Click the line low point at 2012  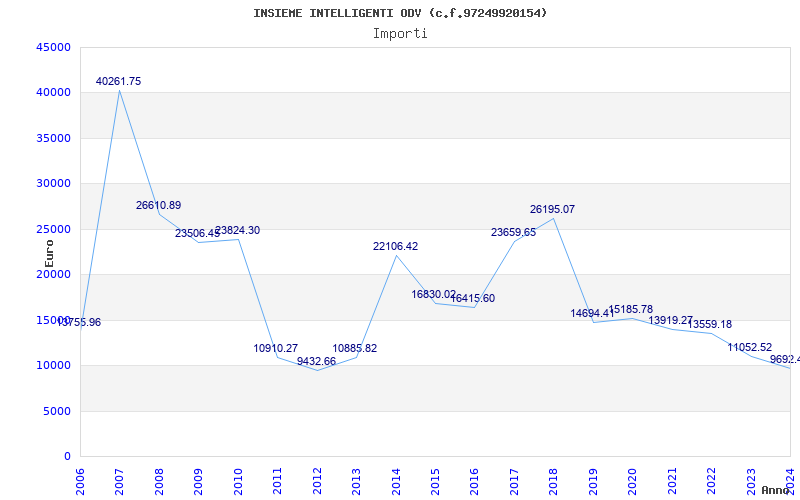click(317, 370)
